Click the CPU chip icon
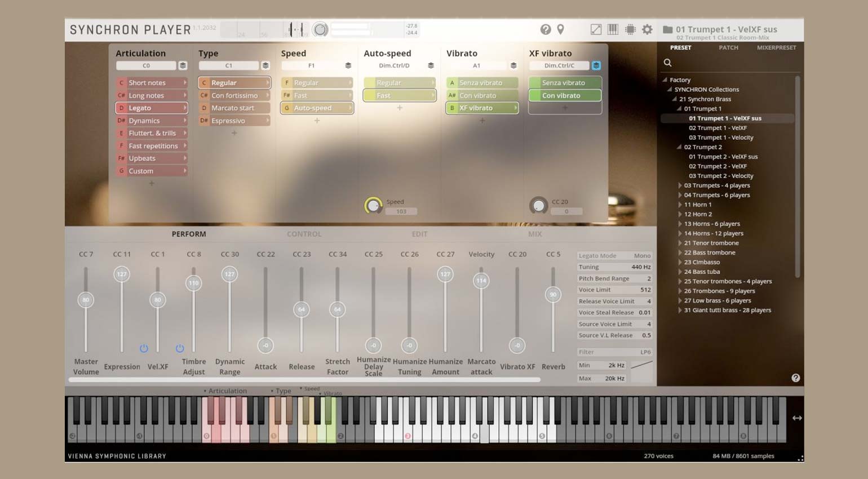 pos(630,29)
